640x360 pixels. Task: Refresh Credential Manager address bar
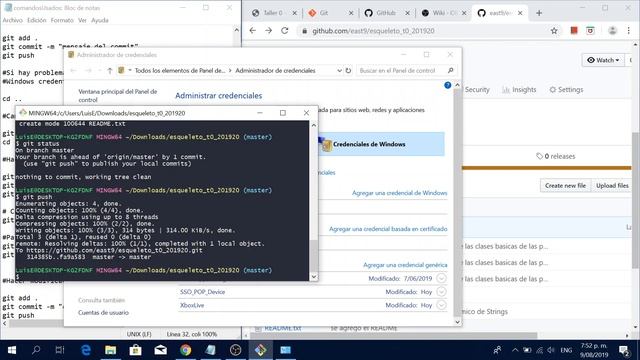[x=348, y=70]
